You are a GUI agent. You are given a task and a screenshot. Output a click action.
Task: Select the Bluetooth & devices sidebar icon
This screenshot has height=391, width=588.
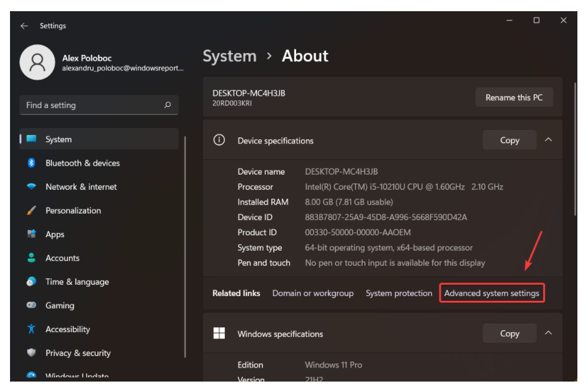pyautogui.click(x=31, y=163)
